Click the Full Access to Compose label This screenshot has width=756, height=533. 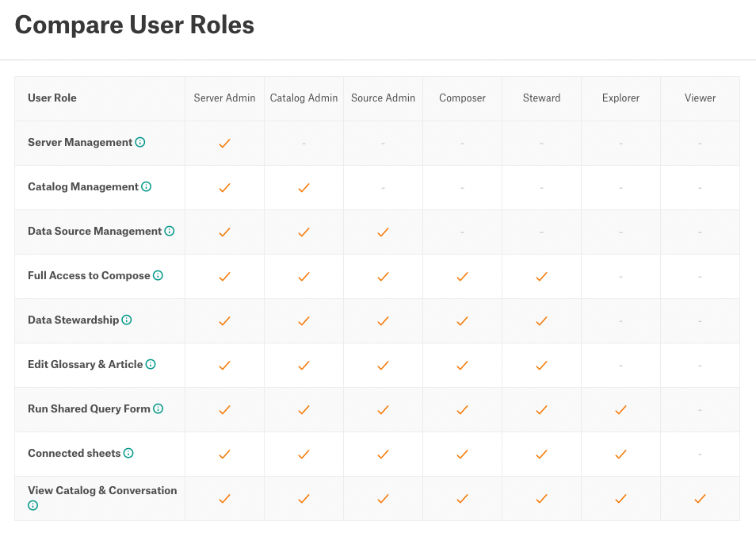89,275
